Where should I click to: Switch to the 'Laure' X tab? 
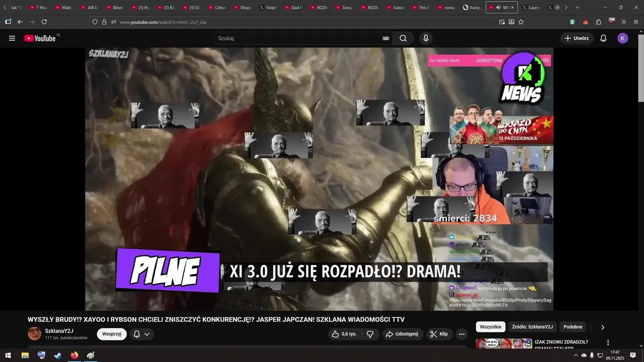(x=531, y=8)
